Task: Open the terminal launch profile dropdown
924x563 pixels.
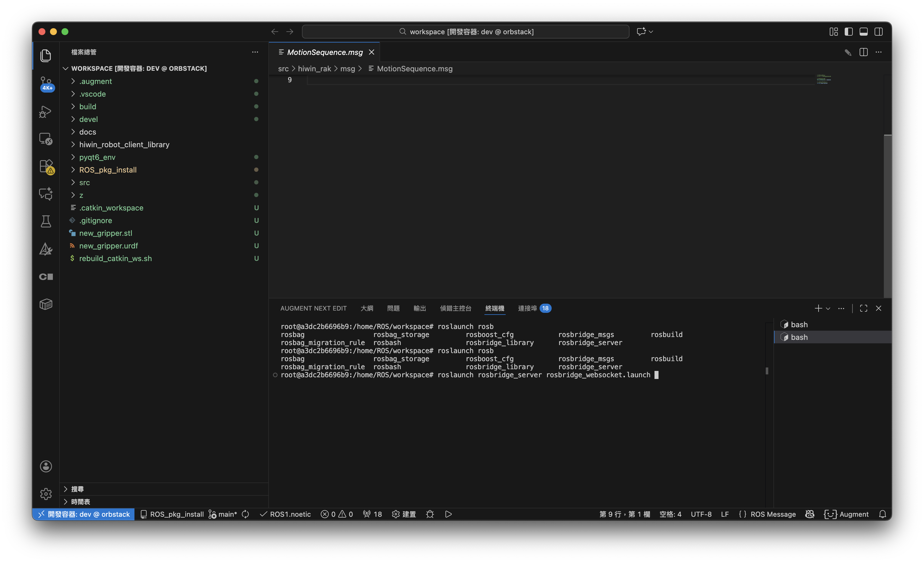Action: coord(828,309)
